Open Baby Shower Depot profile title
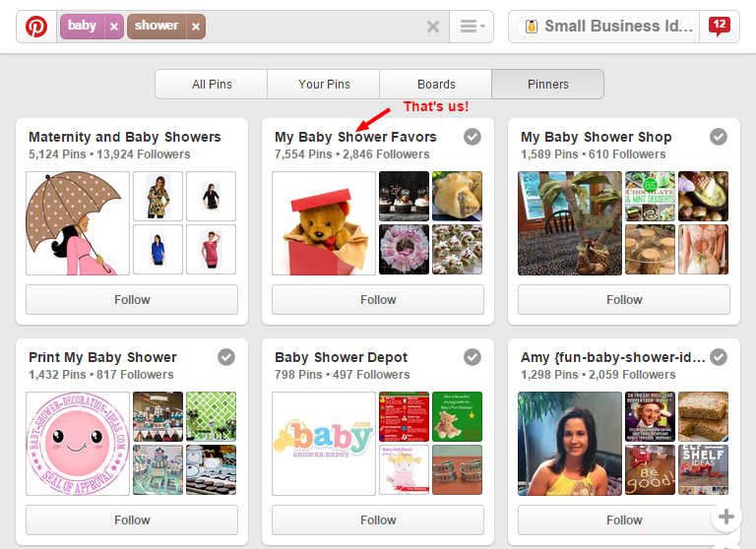Viewport: 756px width, 549px height. pos(341,357)
